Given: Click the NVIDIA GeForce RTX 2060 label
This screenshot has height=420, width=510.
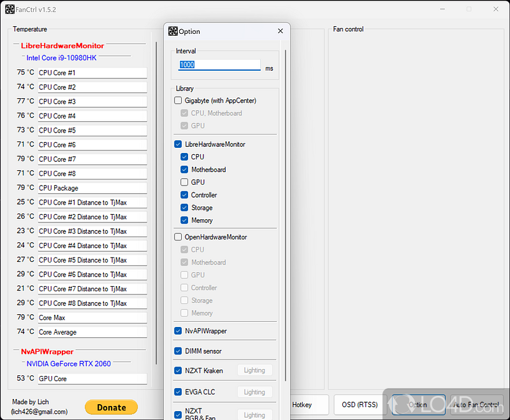Looking at the screenshot, I should 69,364.
